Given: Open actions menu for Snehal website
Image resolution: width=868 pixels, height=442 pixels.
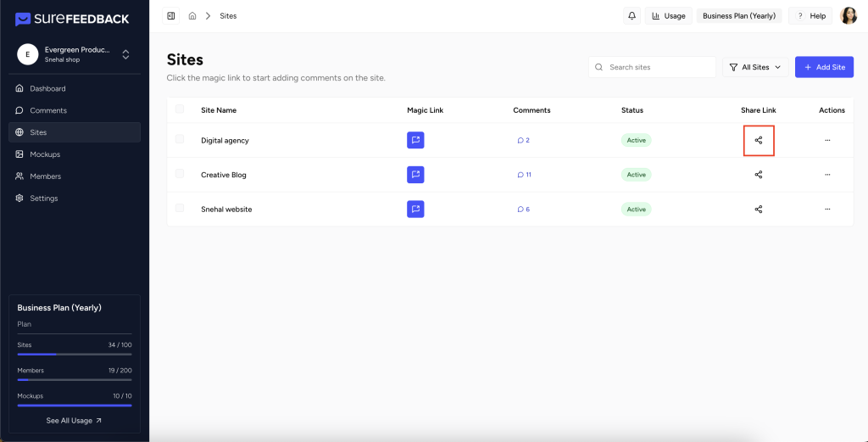Looking at the screenshot, I should (827, 209).
